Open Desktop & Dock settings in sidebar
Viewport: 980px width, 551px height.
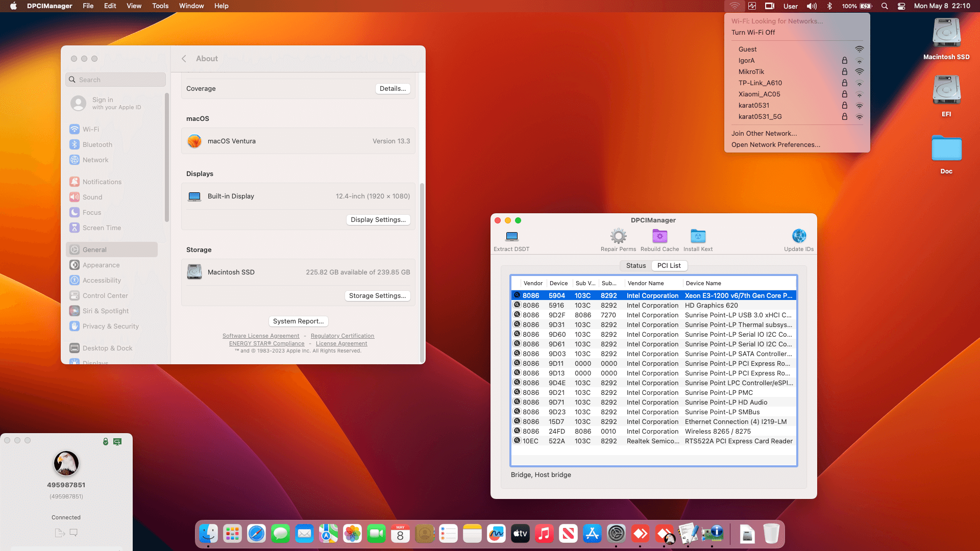pos(112,348)
